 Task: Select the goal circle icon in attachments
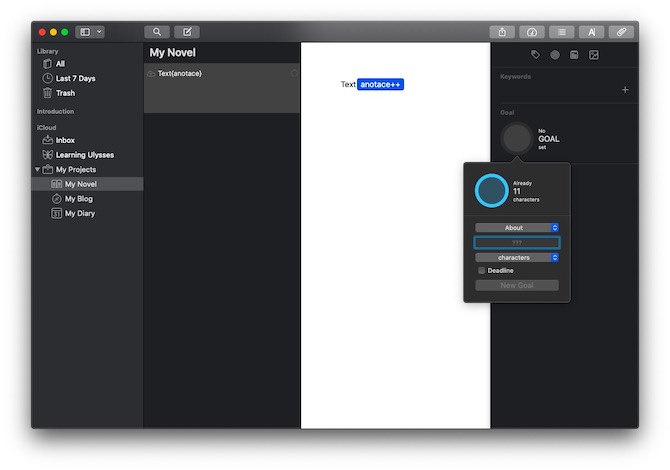(555, 55)
